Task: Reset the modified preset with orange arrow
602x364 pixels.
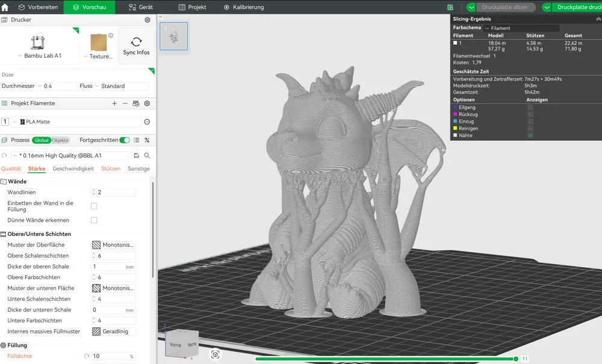Action: click(4, 155)
